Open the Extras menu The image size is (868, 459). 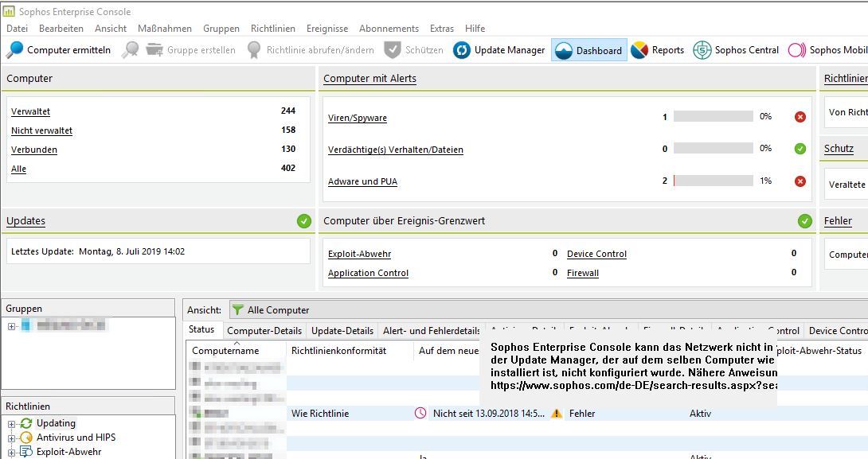[442, 28]
